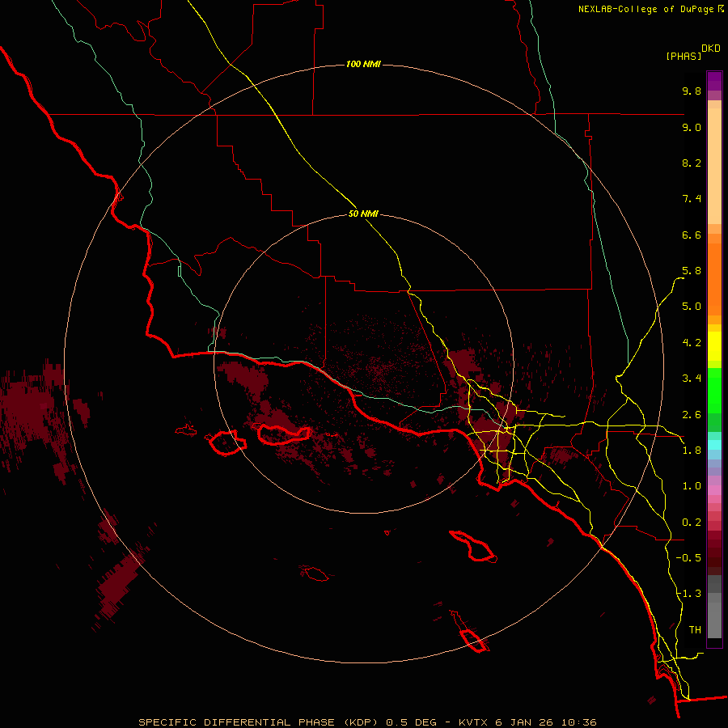This screenshot has width=728, height=728.
Task: Click the yellow segment of the color bar
Action: [714, 346]
